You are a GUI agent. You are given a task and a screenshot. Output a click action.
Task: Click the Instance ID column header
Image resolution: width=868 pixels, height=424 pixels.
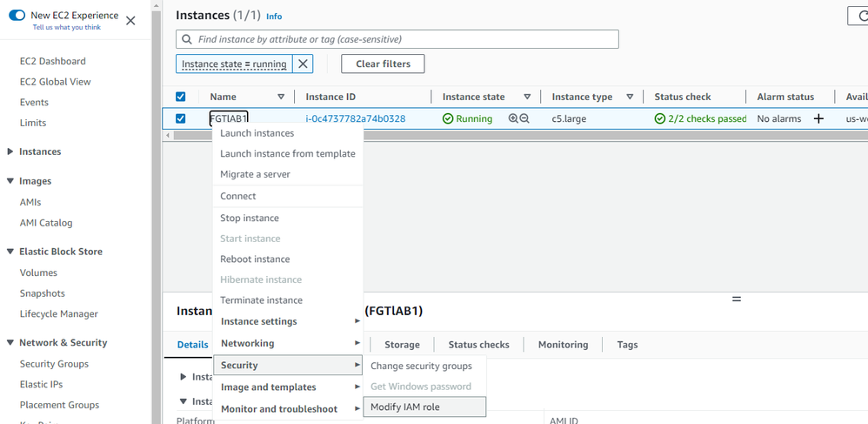point(331,97)
